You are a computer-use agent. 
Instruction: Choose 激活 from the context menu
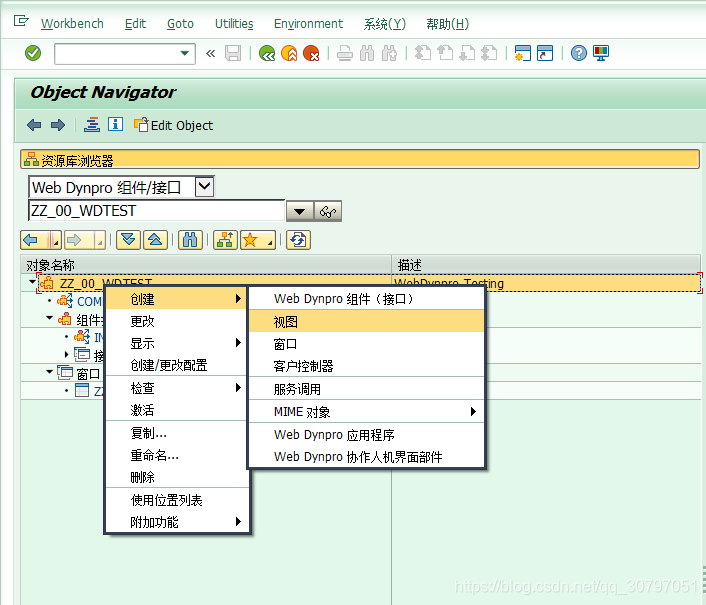(x=176, y=410)
